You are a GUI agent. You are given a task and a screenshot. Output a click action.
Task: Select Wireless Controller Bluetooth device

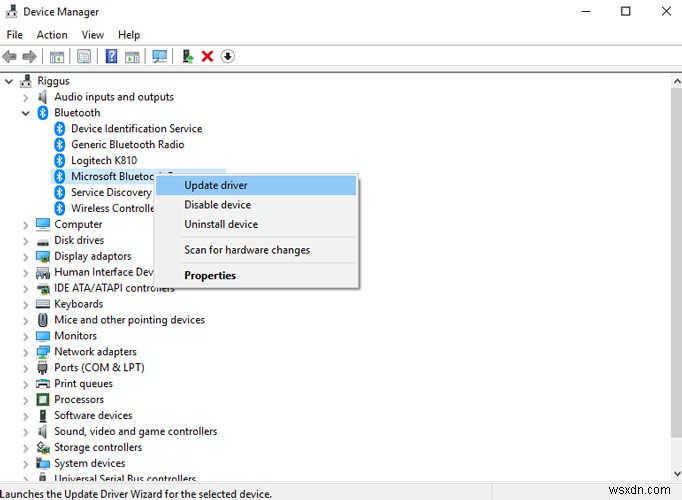tap(113, 208)
